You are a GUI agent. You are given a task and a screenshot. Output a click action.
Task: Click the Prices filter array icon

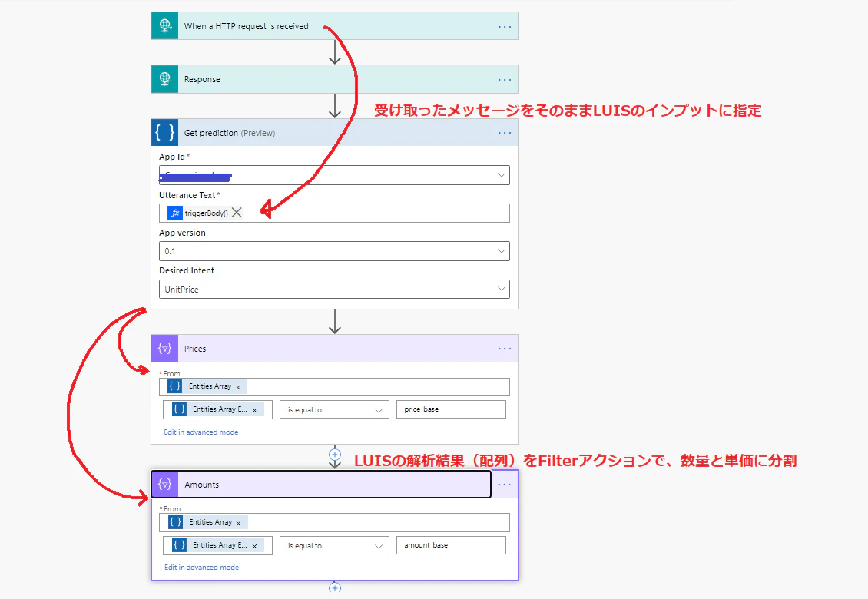(x=165, y=348)
